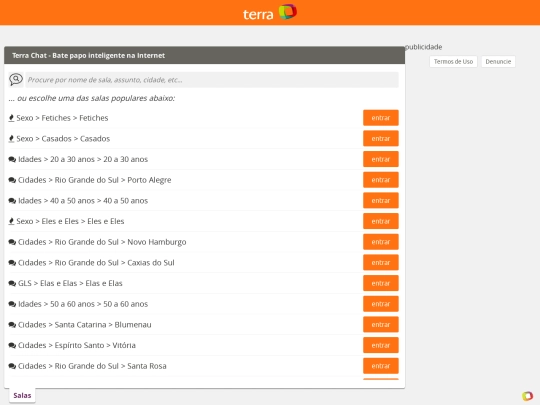Focus the room search input field
The image size is (540, 405).
point(212,80)
